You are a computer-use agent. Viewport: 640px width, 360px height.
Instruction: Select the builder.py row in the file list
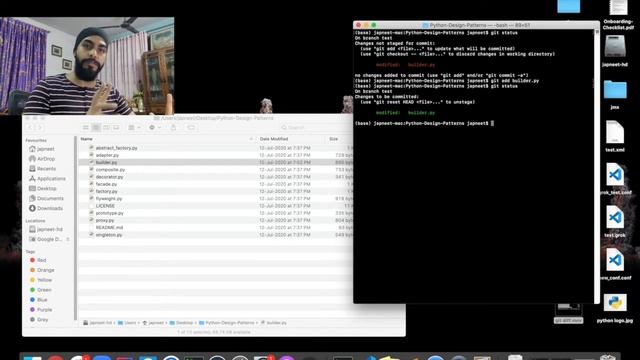(216, 162)
